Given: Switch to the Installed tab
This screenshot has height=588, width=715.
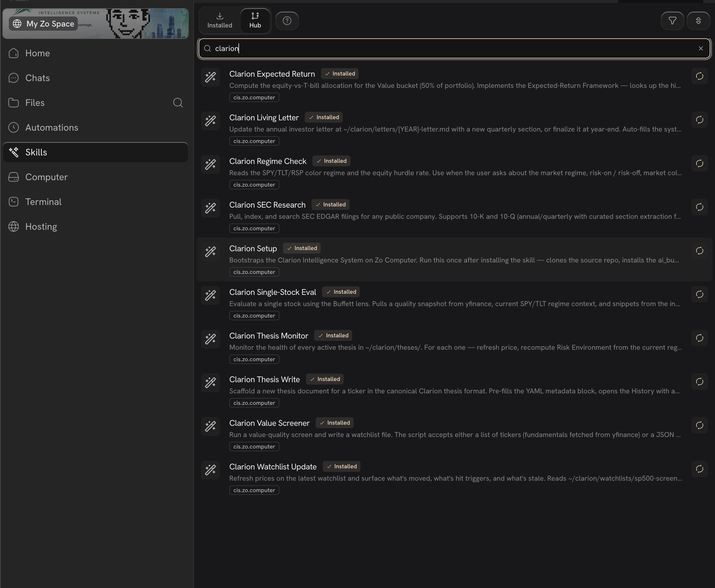Looking at the screenshot, I should click(220, 21).
